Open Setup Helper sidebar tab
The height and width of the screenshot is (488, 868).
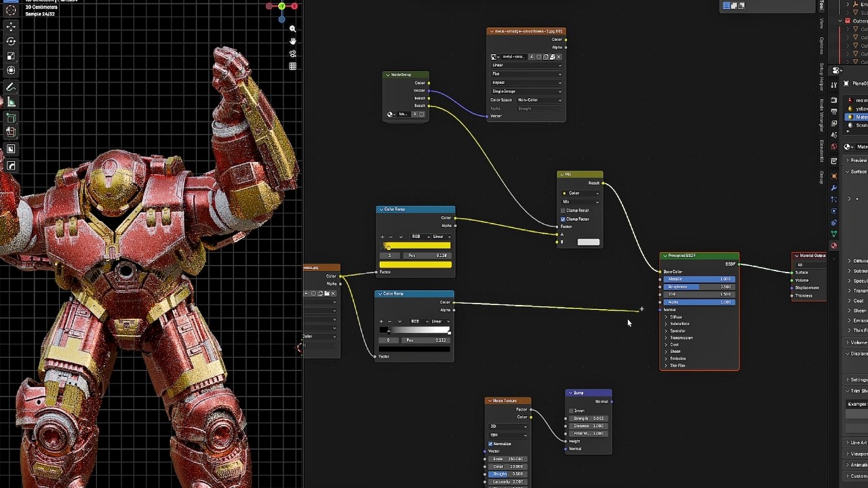point(821,77)
